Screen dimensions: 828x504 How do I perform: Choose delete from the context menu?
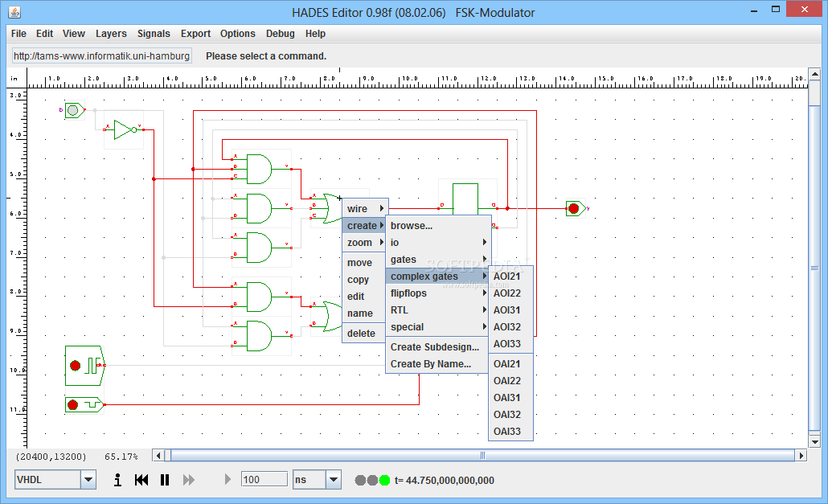(x=364, y=333)
